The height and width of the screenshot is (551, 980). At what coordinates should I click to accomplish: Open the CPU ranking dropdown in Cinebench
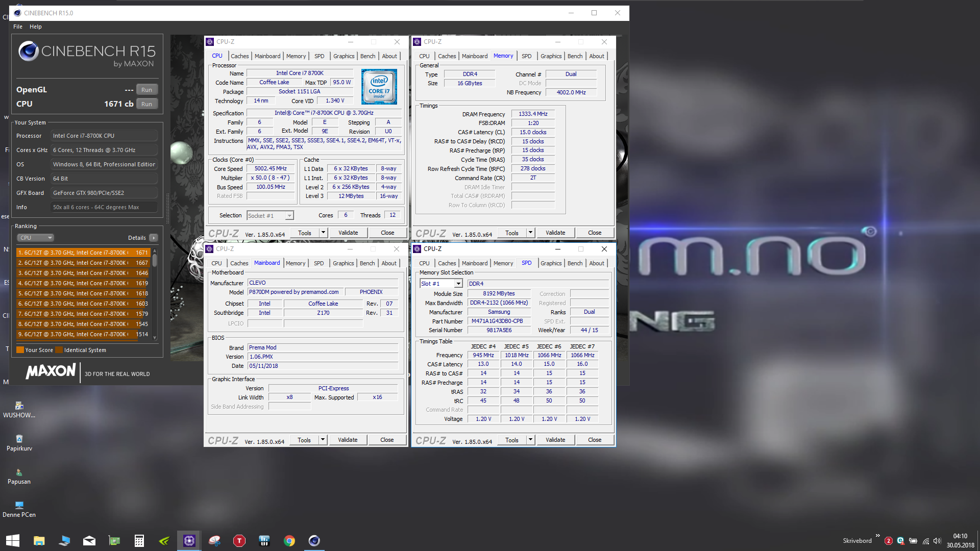[36, 238]
